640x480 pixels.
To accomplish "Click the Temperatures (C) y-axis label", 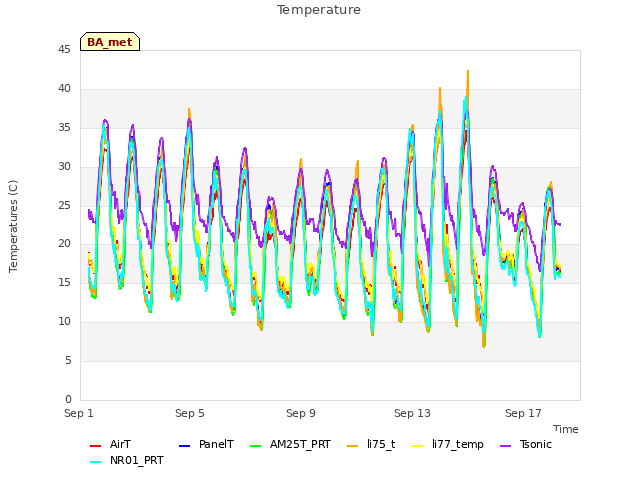I will coord(13,226).
